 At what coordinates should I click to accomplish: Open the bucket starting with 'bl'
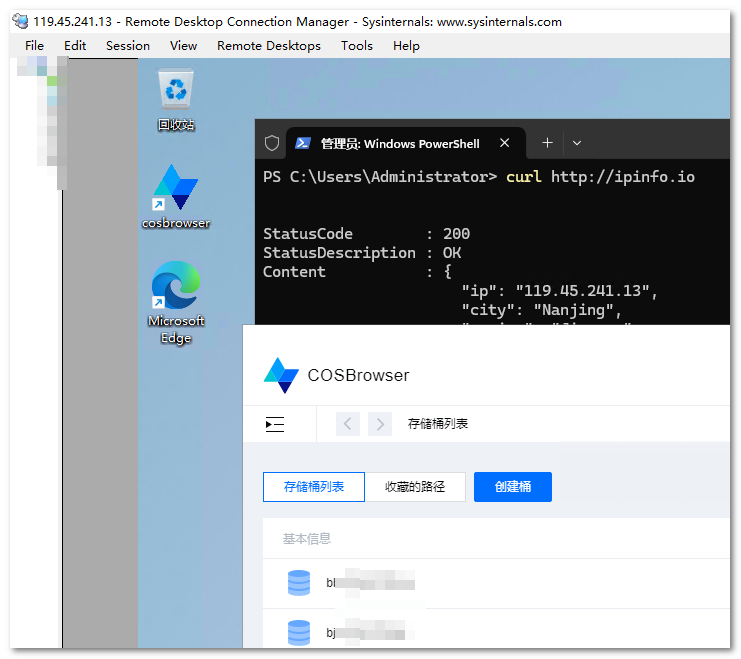[x=496, y=583]
